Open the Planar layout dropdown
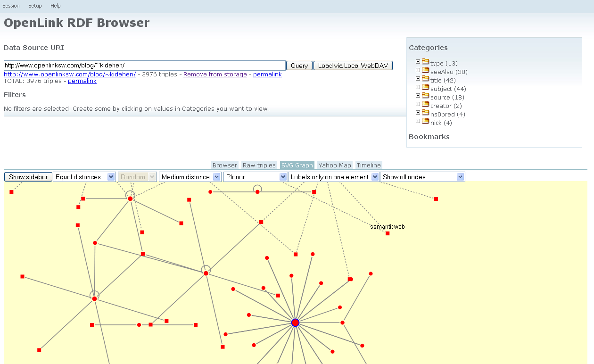Viewport: 594px width, 364px height. 256,177
